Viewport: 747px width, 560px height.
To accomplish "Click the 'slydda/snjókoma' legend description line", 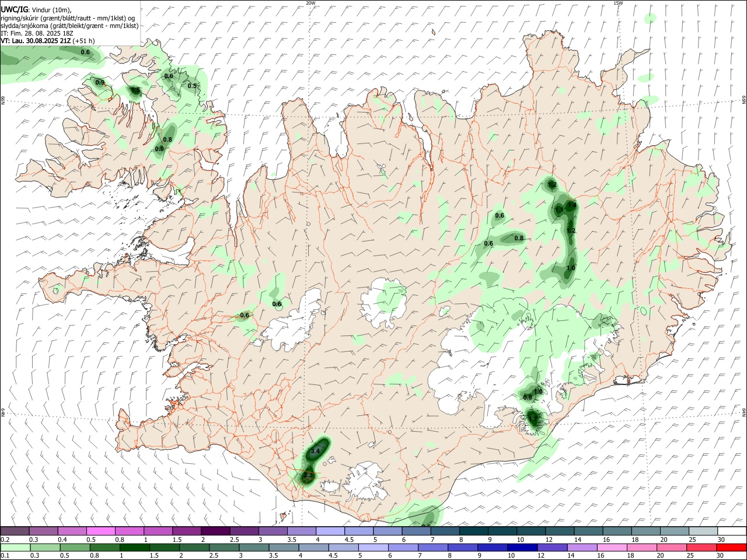I will pos(69,26).
